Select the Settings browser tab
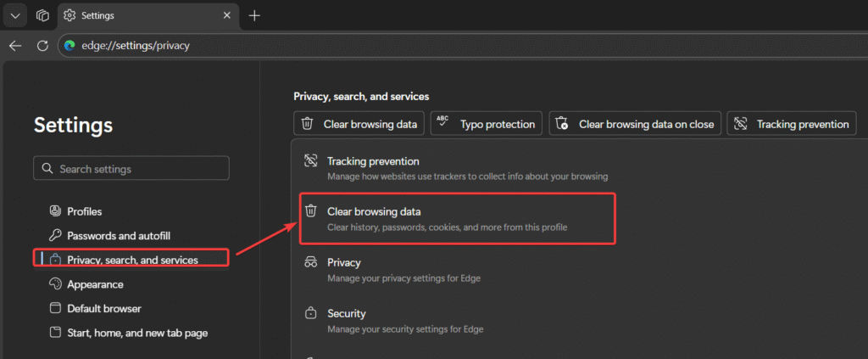The width and height of the screenshot is (868, 359). click(148, 15)
